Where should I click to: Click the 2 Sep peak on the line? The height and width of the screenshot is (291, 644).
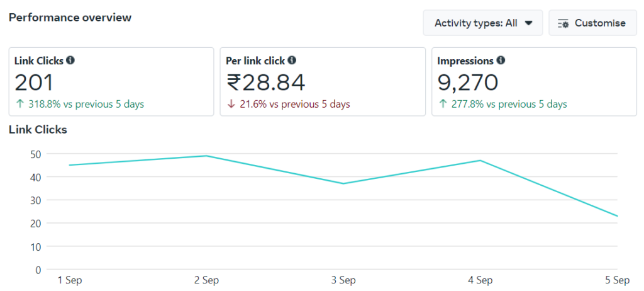(x=206, y=156)
